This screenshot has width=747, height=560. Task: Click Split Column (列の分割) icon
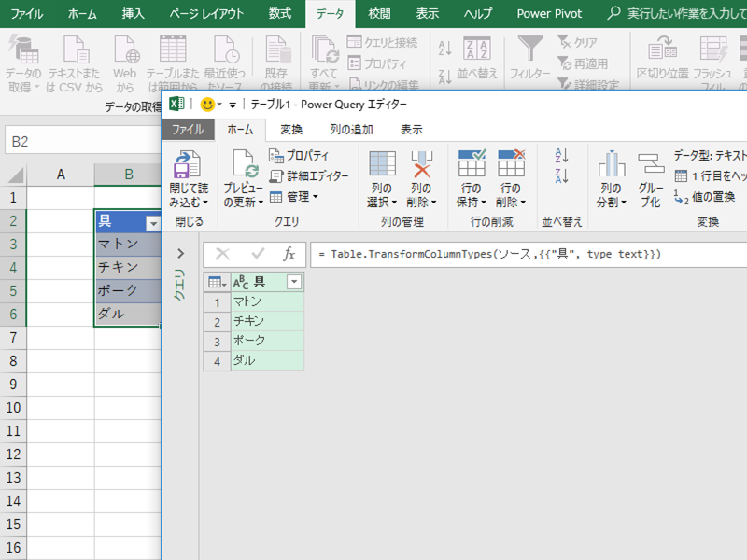612,164
